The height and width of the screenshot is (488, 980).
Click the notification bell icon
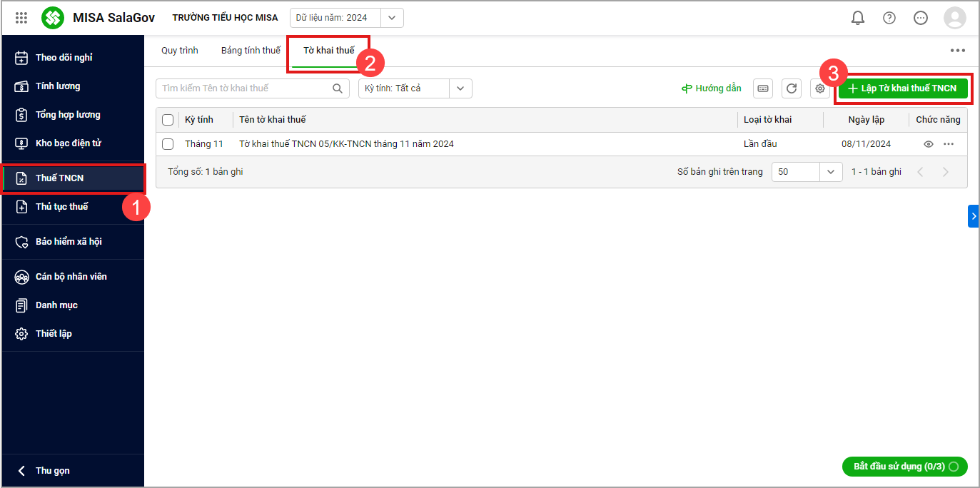(x=858, y=18)
